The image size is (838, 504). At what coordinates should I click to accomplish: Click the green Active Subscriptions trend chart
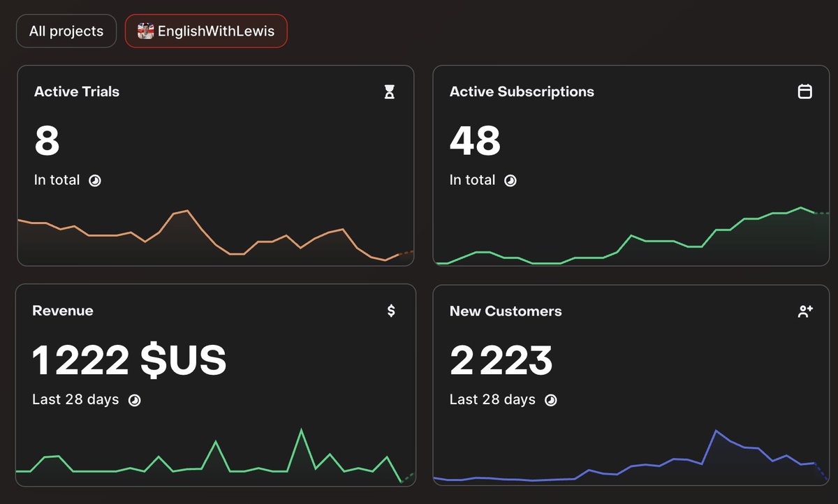(631, 236)
